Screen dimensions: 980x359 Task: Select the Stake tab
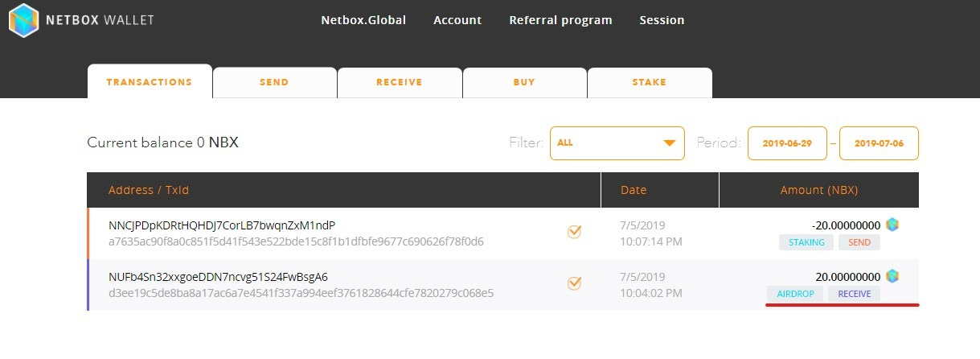point(650,83)
